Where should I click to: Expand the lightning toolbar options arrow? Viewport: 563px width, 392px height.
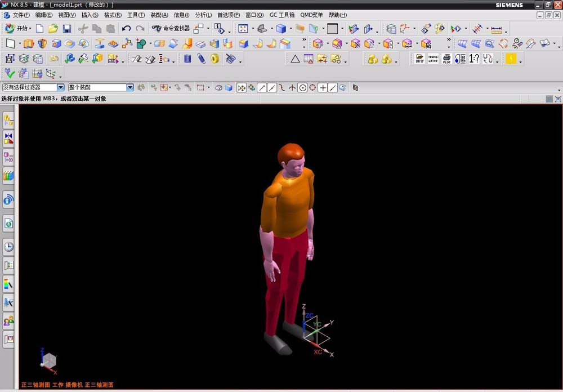point(520,61)
